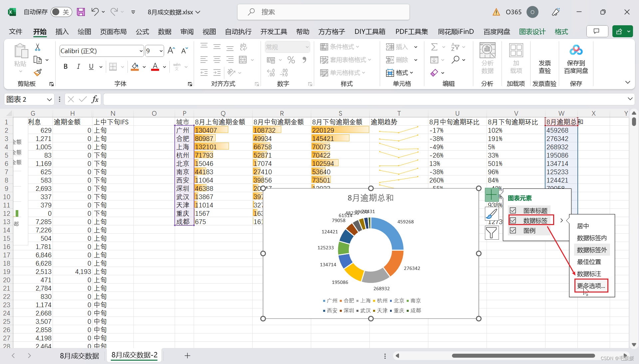Click the Format cells button

pos(399,73)
